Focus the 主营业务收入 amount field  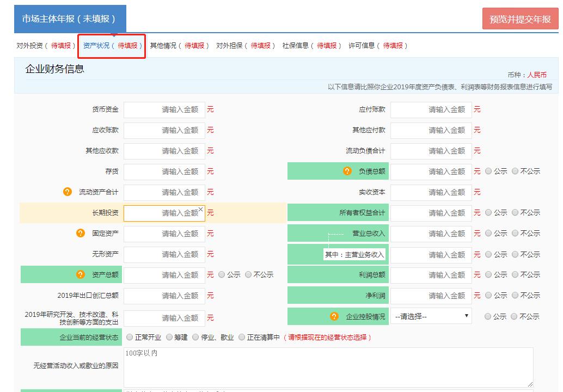coord(431,255)
